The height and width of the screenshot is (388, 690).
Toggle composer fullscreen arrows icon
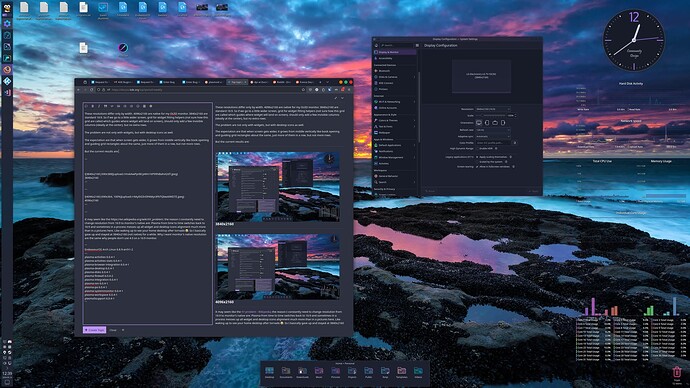(336, 98)
